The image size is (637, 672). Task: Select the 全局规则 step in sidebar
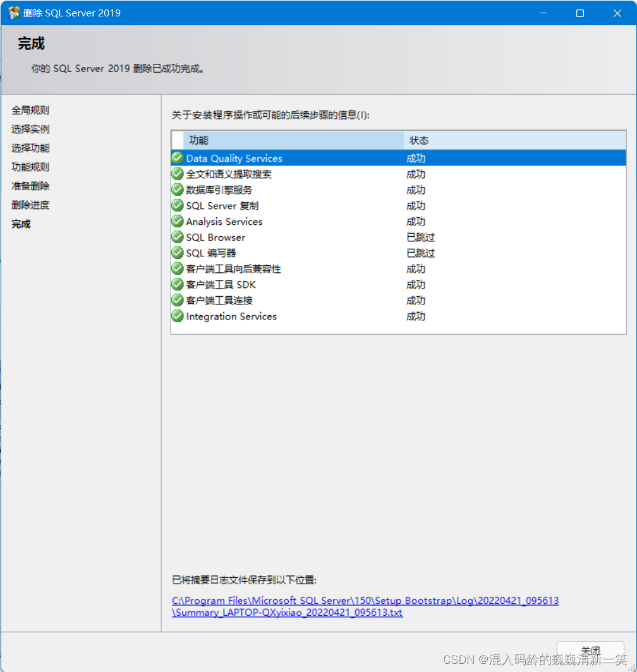tap(30, 110)
